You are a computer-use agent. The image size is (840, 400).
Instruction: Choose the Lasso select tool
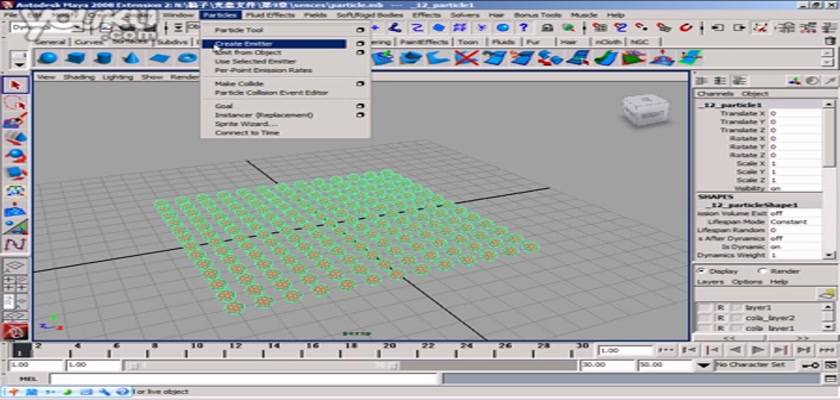coord(15,103)
